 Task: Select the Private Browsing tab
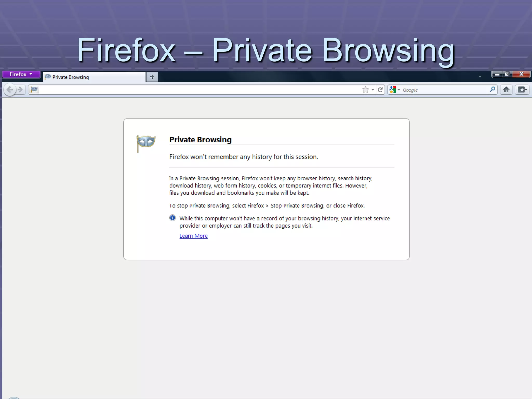tap(94, 77)
